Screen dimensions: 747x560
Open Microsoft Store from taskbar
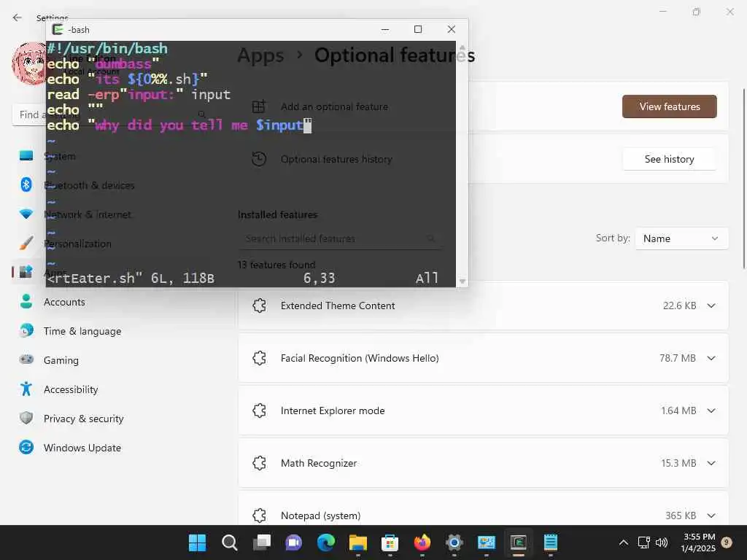pos(390,542)
